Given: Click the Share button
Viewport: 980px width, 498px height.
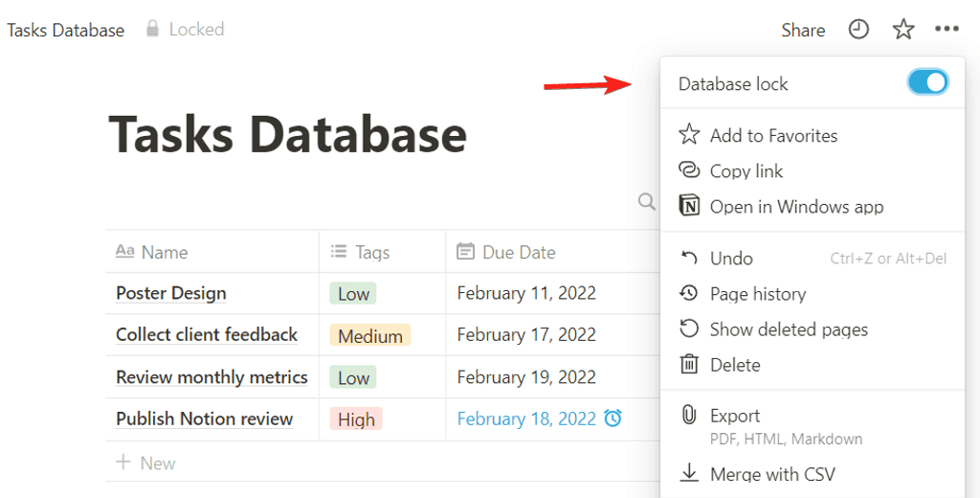Looking at the screenshot, I should click(x=802, y=30).
